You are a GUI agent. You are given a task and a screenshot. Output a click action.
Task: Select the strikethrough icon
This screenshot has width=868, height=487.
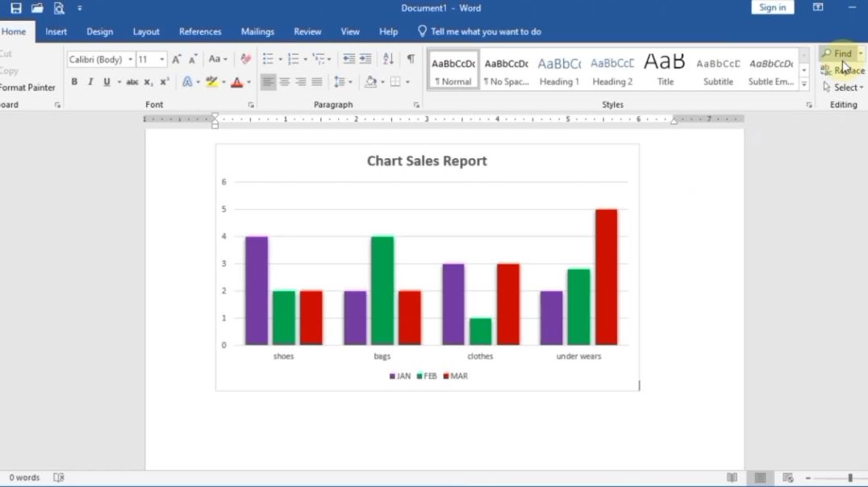[x=131, y=81]
